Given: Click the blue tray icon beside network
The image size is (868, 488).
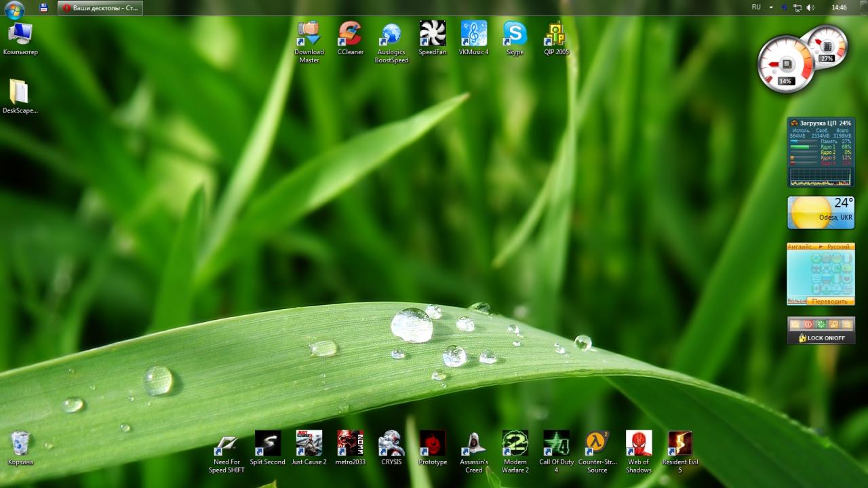Looking at the screenshot, I should (785, 7).
